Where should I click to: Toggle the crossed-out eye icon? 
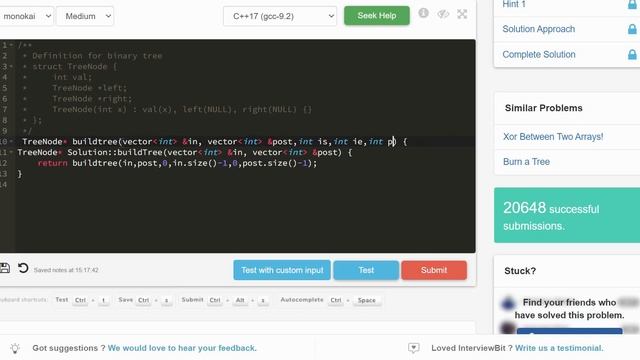[x=443, y=14]
